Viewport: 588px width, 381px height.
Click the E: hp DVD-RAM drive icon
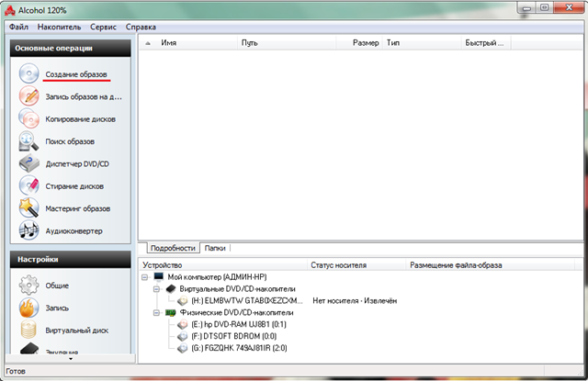[x=183, y=324]
